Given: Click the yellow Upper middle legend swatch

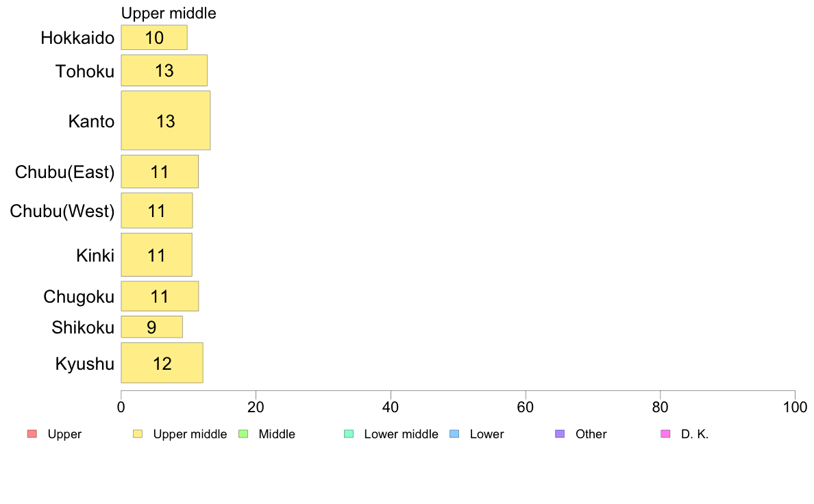Looking at the screenshot, I should [x=138, y=434].
